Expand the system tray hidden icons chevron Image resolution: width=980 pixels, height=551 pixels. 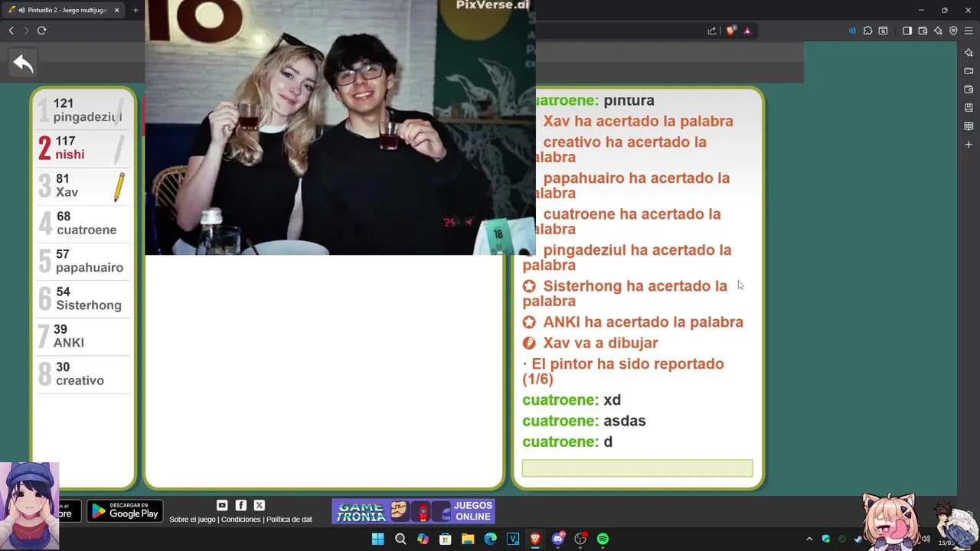809,539
